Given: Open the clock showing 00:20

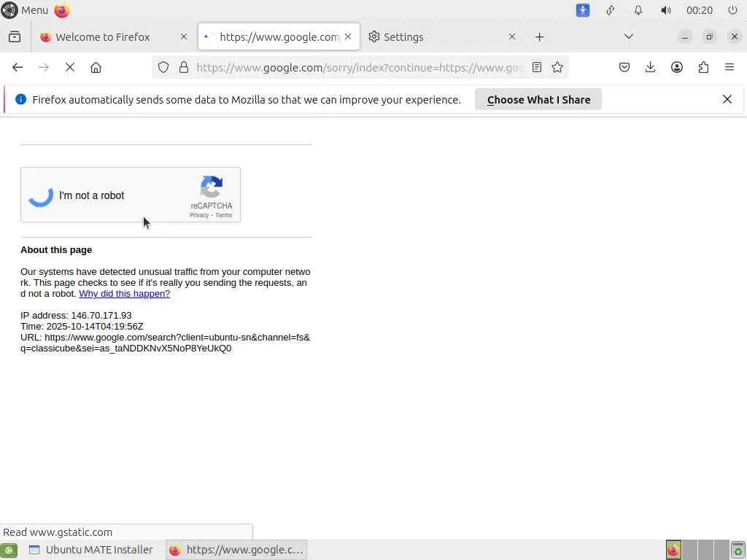Looking at the screenshot, I should tap(700, 10).
